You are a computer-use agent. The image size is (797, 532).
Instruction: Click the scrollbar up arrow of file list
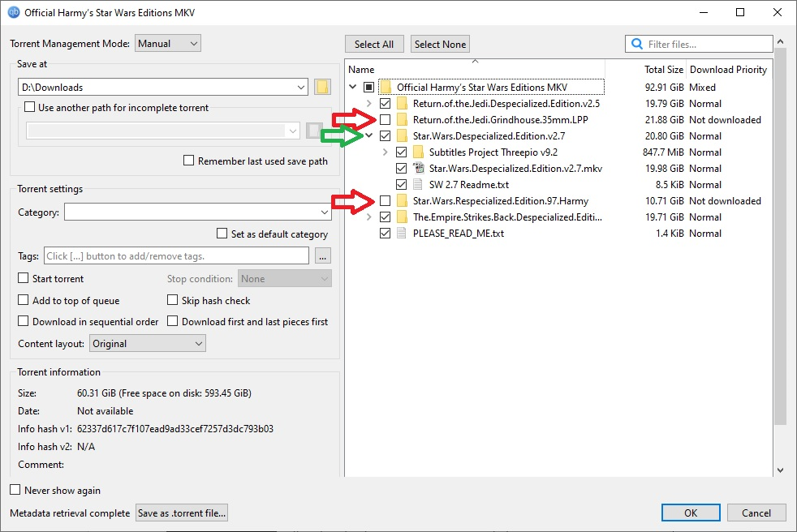pyautogui.click(x=780, y=41)
